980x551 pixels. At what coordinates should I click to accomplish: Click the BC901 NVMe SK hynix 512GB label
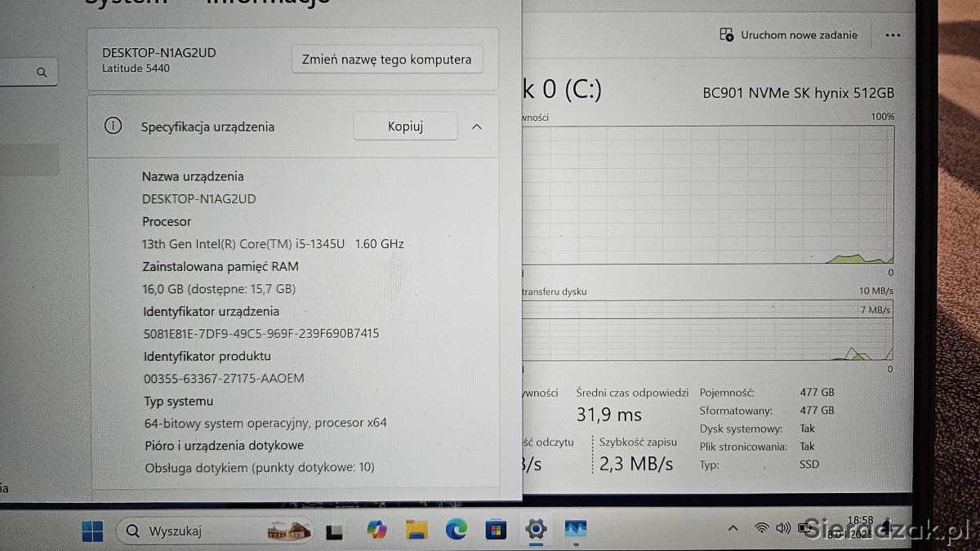pos(799,93)
